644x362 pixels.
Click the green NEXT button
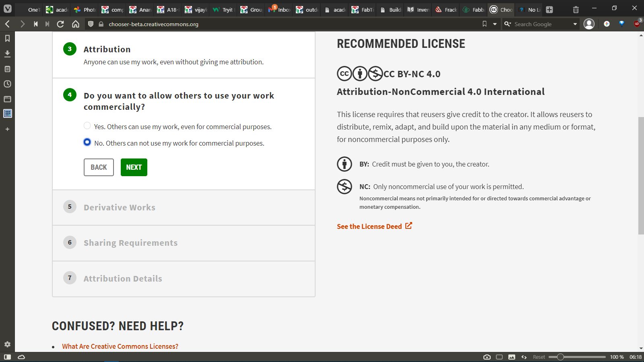[134, 167]
